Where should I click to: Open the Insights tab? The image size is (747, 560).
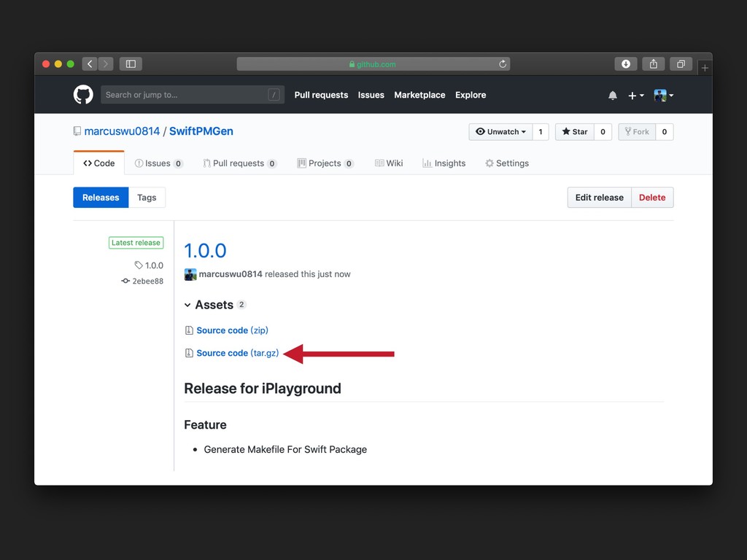[444, 163]
